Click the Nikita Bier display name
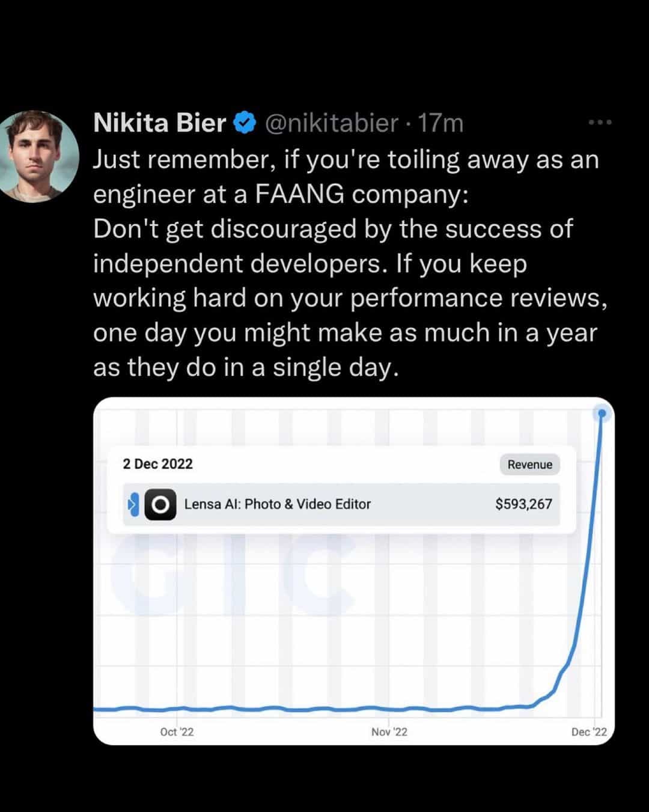This screenshot has width=649, height=812. click(159, 123)
